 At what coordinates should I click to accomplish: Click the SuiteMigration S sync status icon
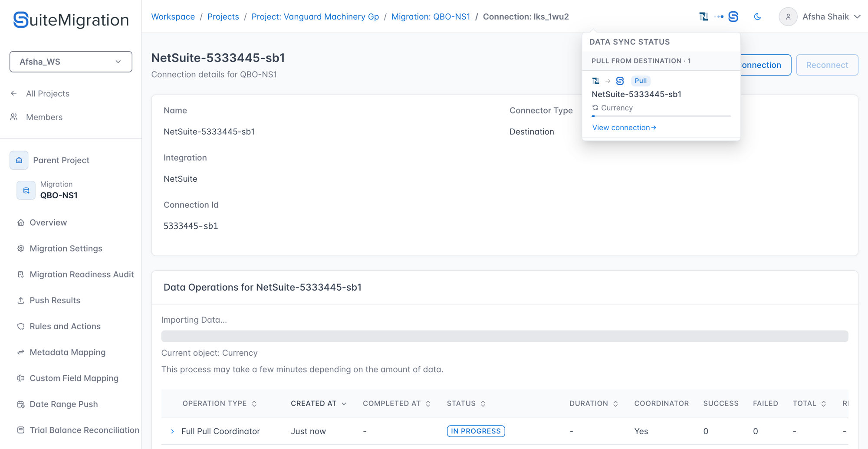tap(733, 16)
